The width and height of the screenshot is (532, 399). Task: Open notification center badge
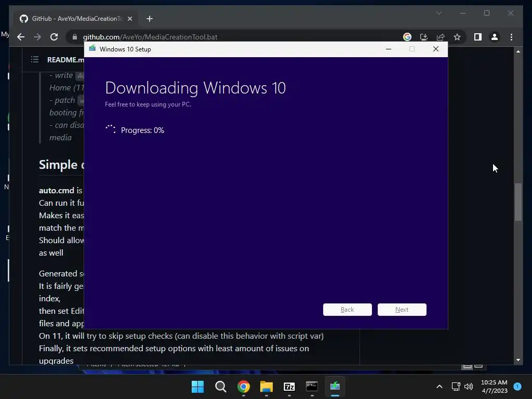[x=517, y=386]
